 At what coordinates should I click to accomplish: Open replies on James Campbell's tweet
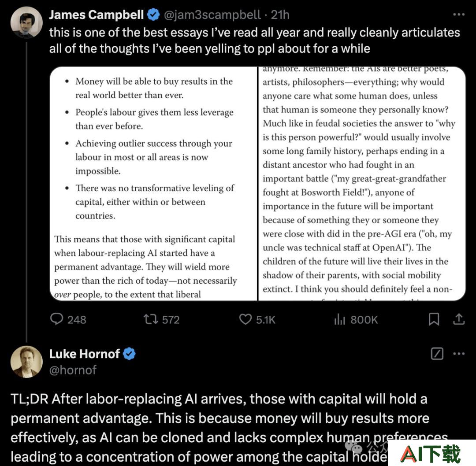(68, 319)
